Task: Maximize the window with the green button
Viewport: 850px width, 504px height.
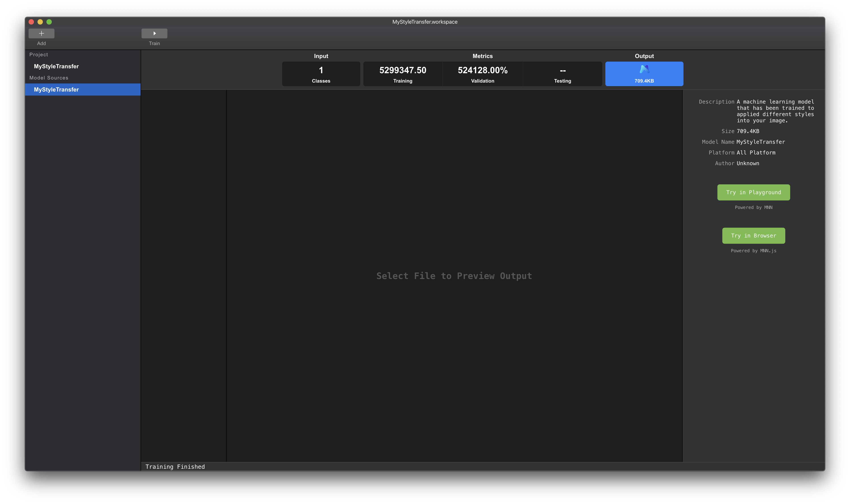Action: pyautogui.click(x=49, y=22)
